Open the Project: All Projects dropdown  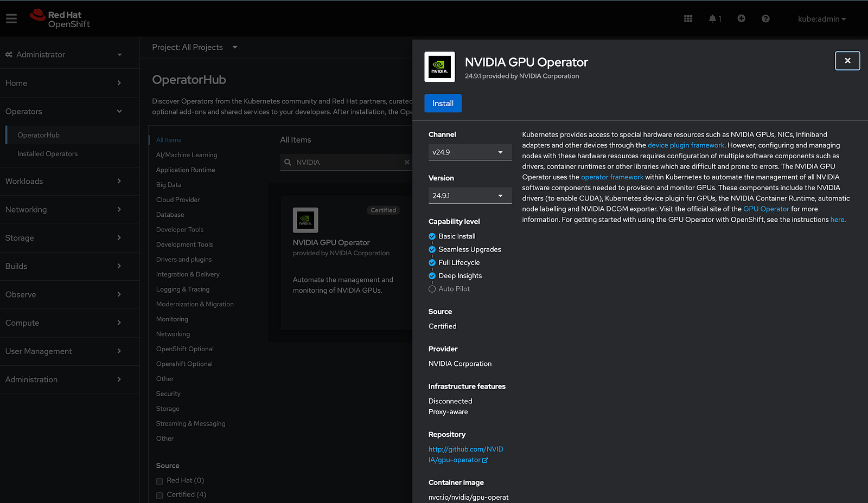(195, 47)
